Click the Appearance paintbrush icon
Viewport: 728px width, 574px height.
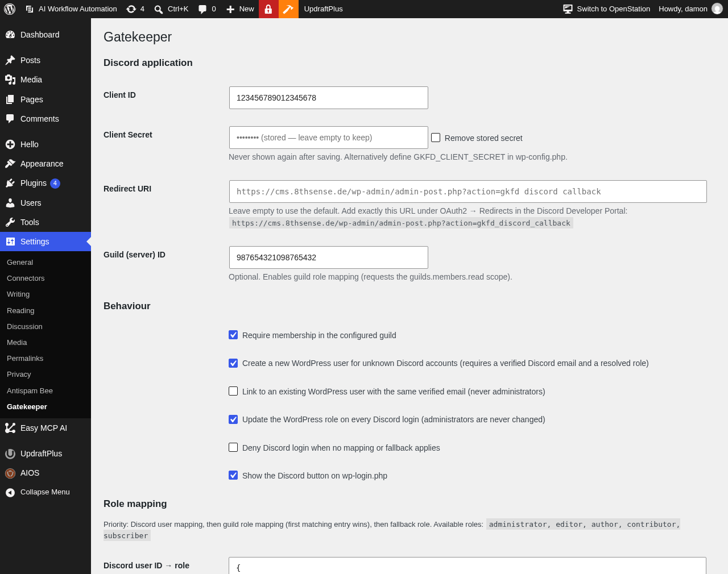pyautogui.click(x=10, y=164)
